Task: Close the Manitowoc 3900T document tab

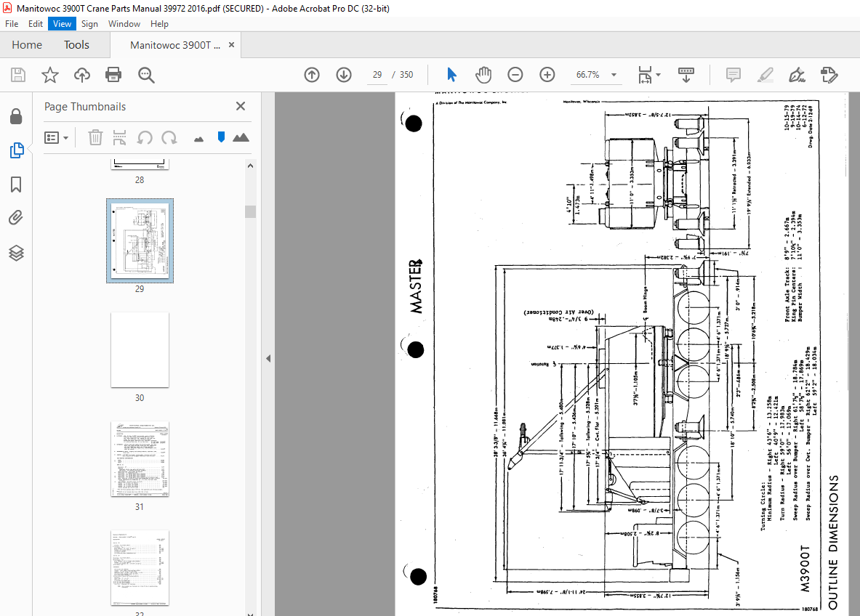Action: pos(231,45)
